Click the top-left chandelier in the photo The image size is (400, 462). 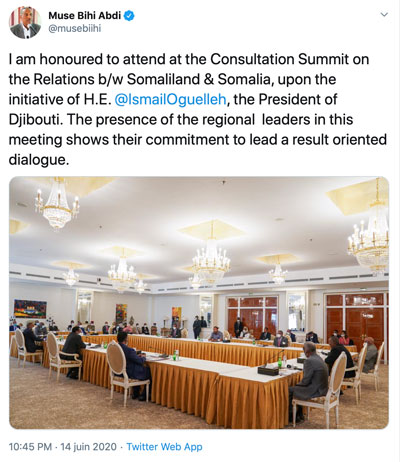(58, 203)
